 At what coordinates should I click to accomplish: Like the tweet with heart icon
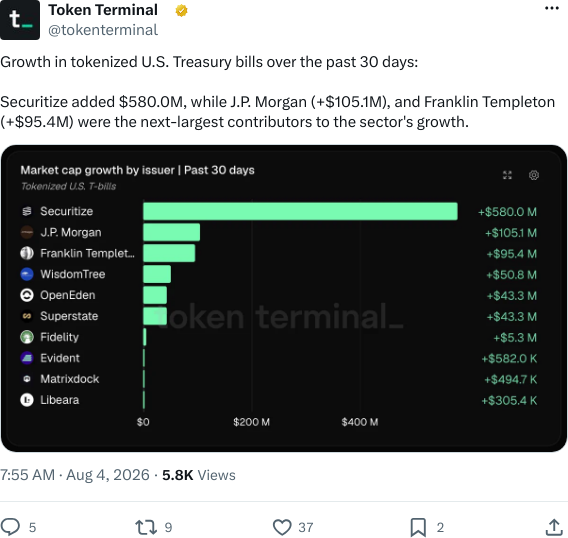point(282,527)
